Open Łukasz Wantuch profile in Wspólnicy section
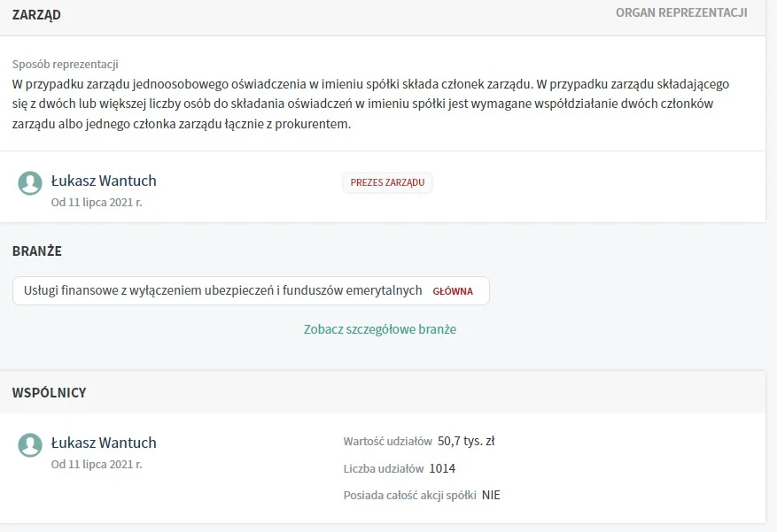 (x=104, y=443)
